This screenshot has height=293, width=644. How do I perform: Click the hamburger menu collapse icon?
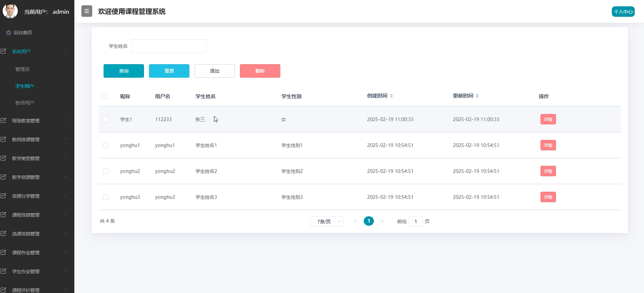pyautogui.click(x=87, y=11)
